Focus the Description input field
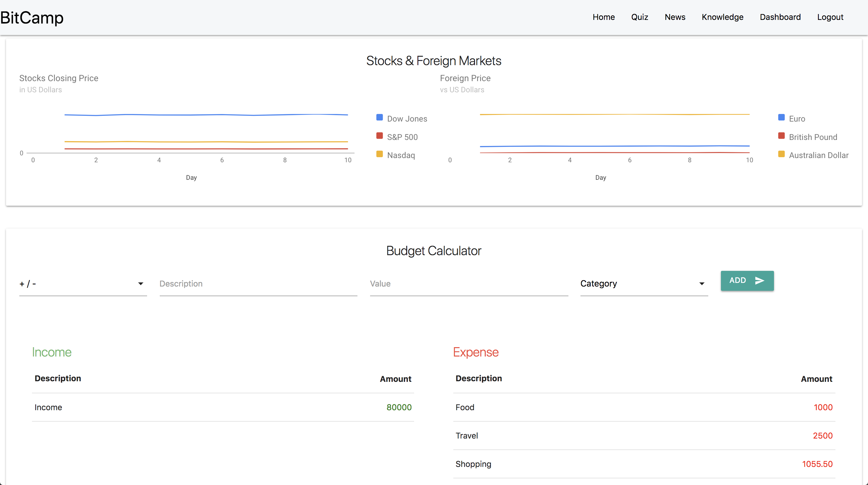Screen dimensions: 868x485 point(258,284)
